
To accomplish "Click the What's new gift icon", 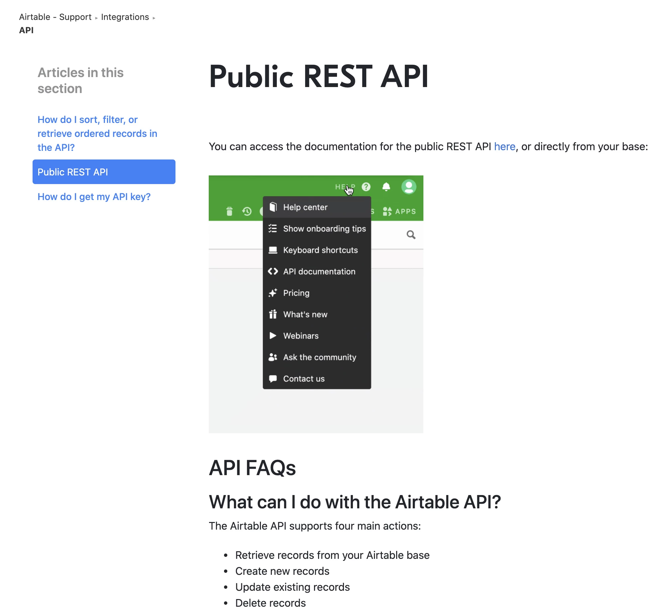I will click(273, 314).
